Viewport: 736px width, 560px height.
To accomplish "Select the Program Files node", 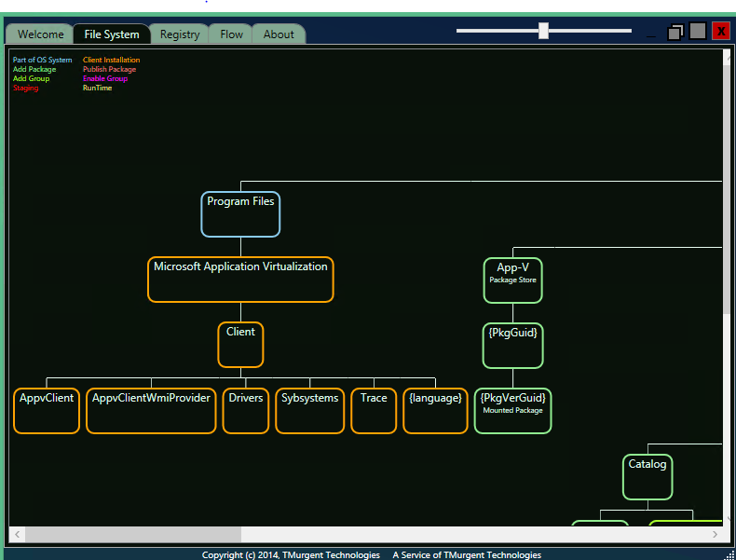I will (x=240, y=214).
